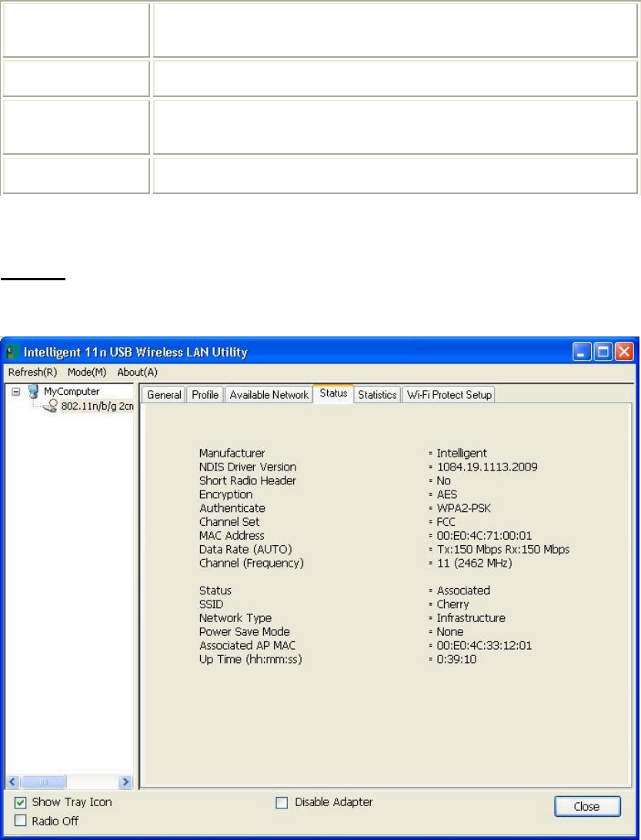641x840 pixels.
Task: Open the Refresh(R) menu
Action: (32, 372)
